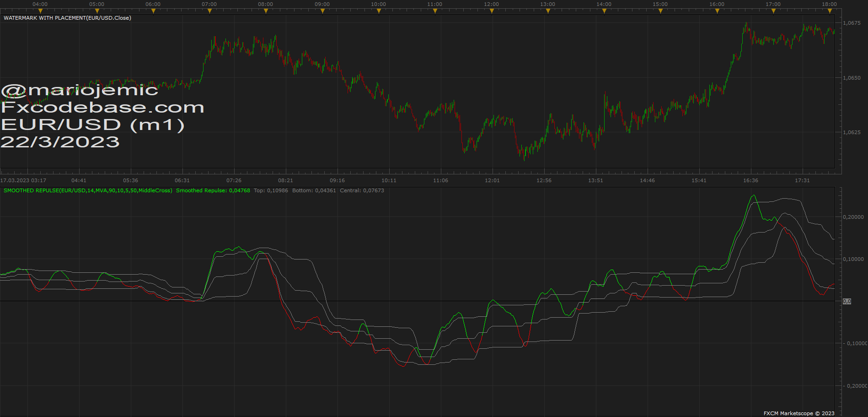Click the orange triangle marker under 07:00
868x417 pixels.
[209, 11]
